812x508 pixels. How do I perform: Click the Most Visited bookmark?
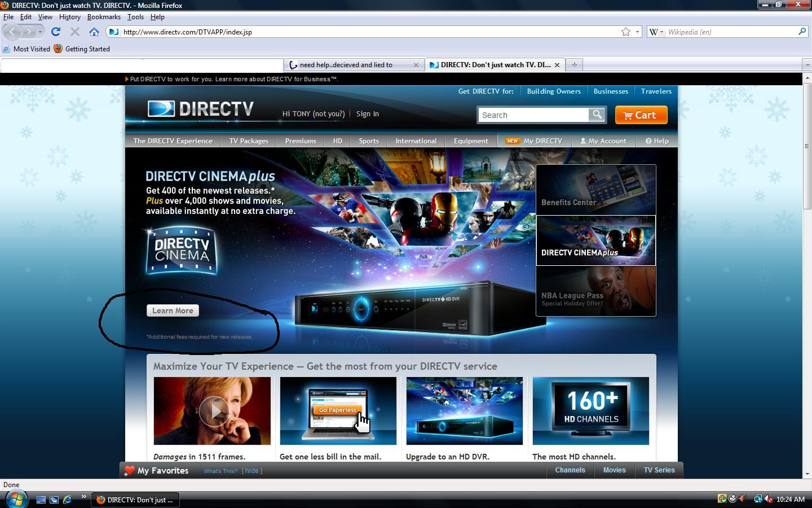(26, 49)
